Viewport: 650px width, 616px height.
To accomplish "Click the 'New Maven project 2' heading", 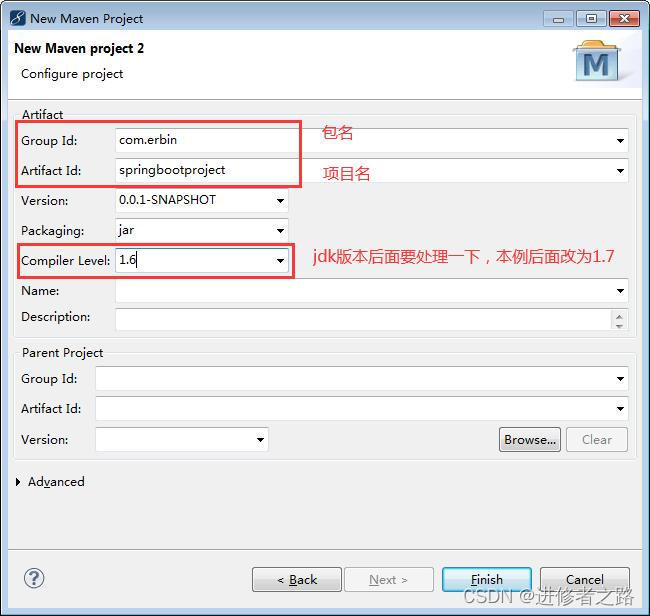I will coord(79,49).
